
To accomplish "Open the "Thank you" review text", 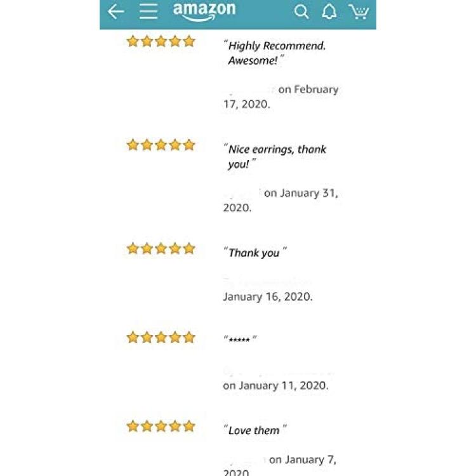I will pyautogui.click(x=255, y=253).
